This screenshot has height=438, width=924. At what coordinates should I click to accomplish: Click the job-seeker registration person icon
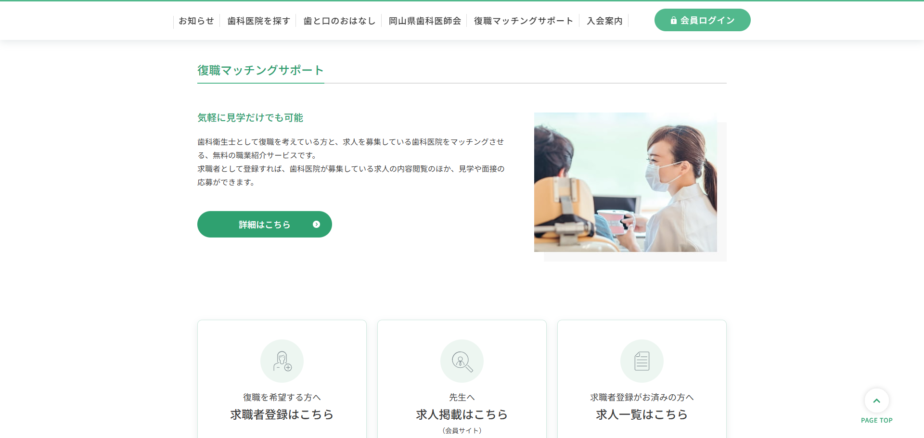282,361
